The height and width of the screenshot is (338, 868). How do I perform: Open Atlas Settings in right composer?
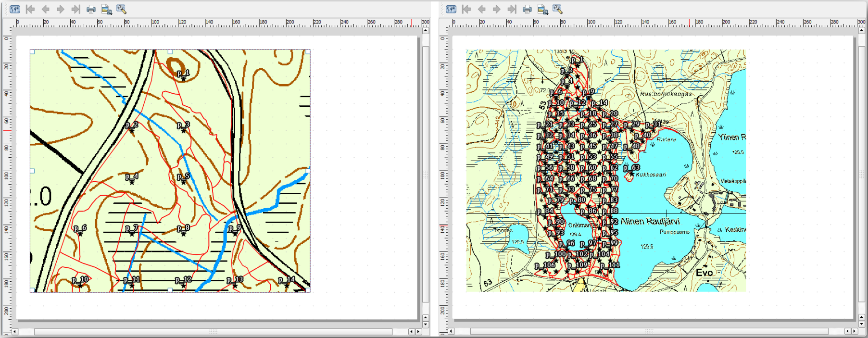coord(557,9)
